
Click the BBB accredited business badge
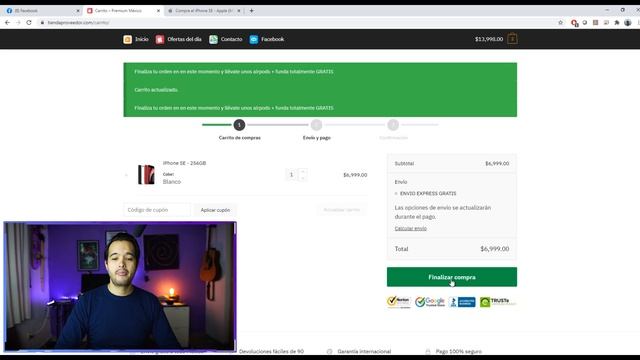[462, 302]
